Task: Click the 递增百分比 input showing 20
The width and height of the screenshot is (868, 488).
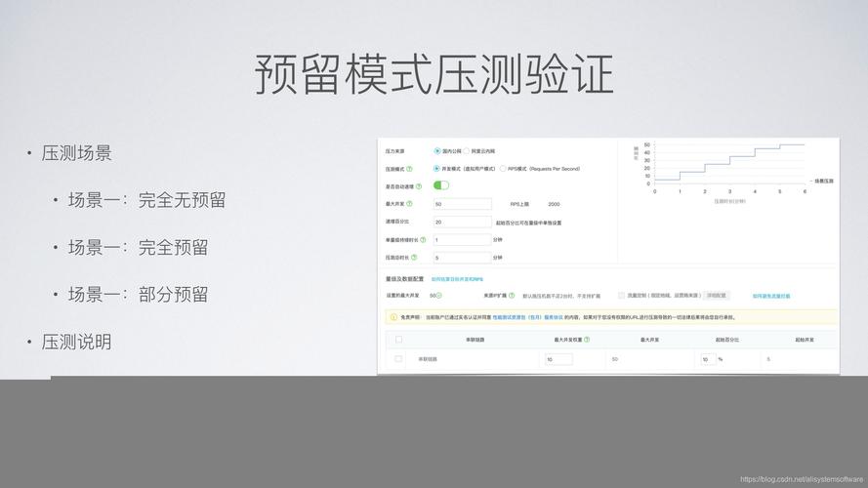Action: point(462,222)
